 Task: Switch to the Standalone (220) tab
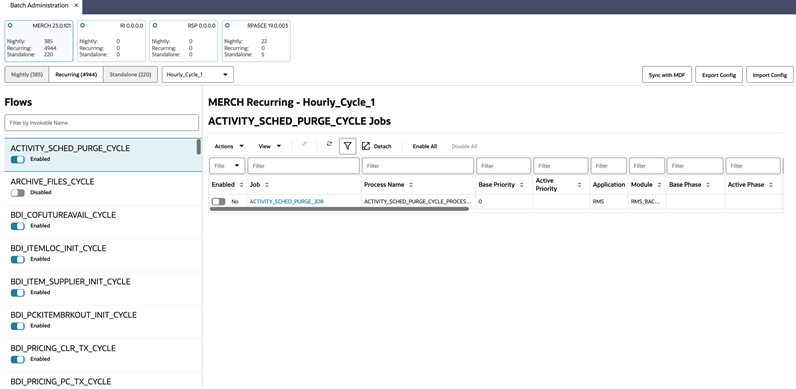point(130,75)
